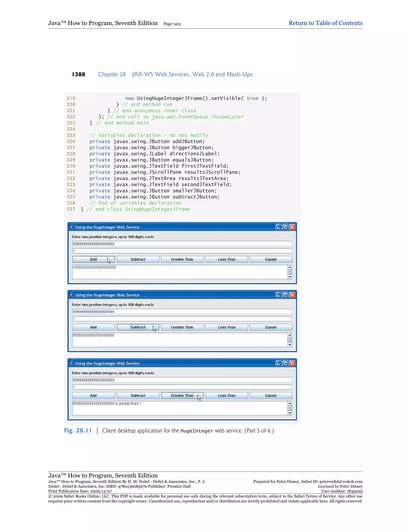Click results text area in second window
Viewport: 411px width, 532px height.
pos(180,340)
